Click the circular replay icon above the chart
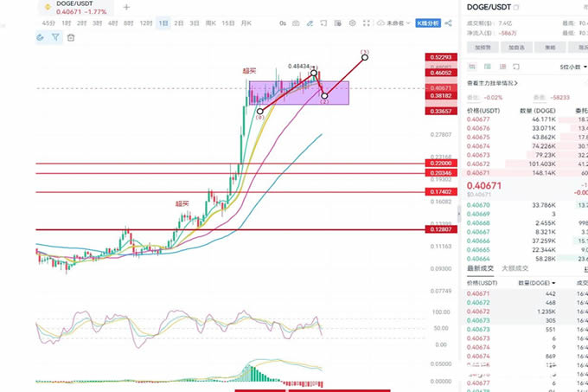588x392 pixels. (41, 37)
